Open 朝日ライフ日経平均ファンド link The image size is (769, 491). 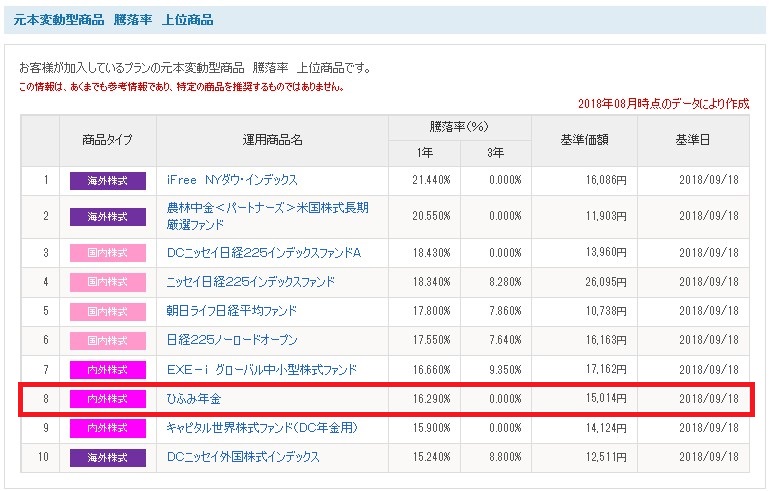coord(231,310)
